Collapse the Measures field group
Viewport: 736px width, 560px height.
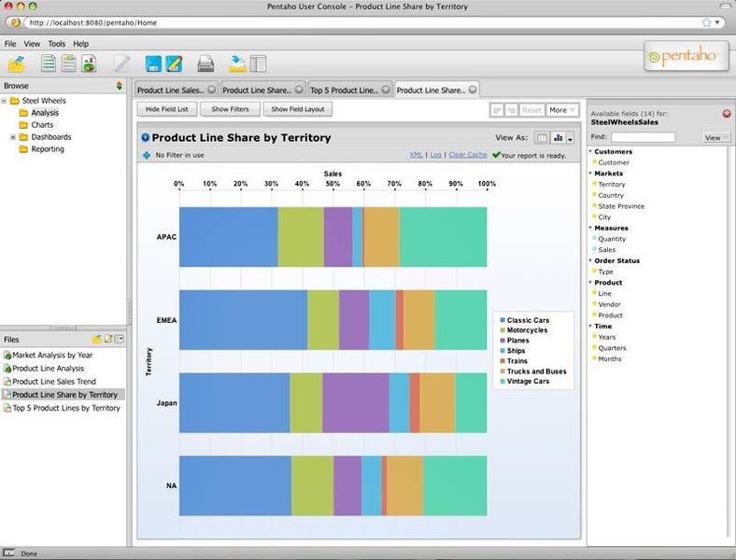(590, 228)
